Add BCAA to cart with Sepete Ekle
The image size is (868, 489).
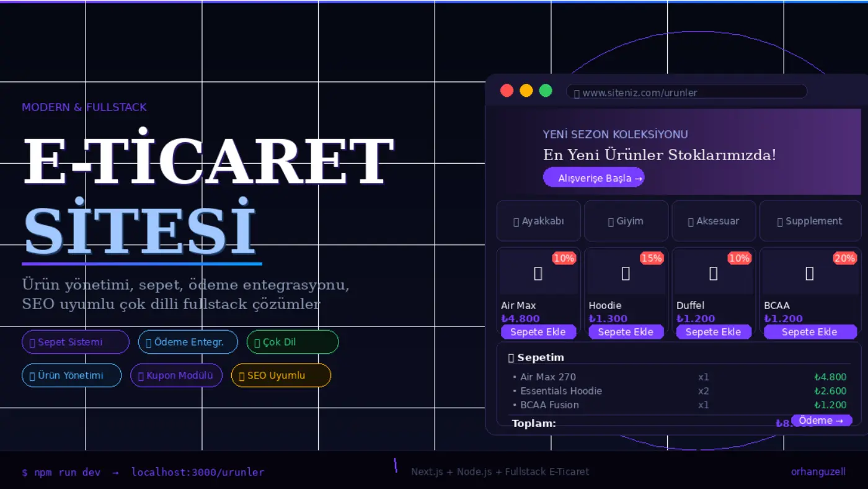pos(810,332)
